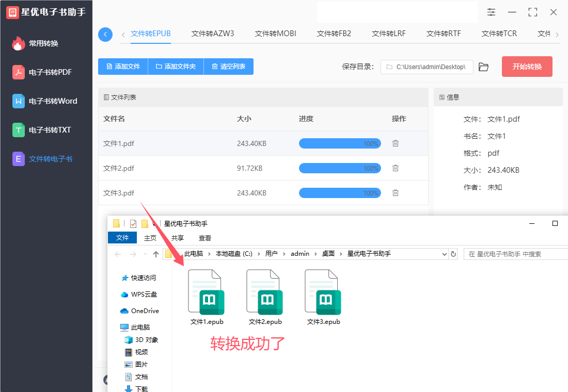Open 电子书转TXT in the sidebar

[42, 130]
